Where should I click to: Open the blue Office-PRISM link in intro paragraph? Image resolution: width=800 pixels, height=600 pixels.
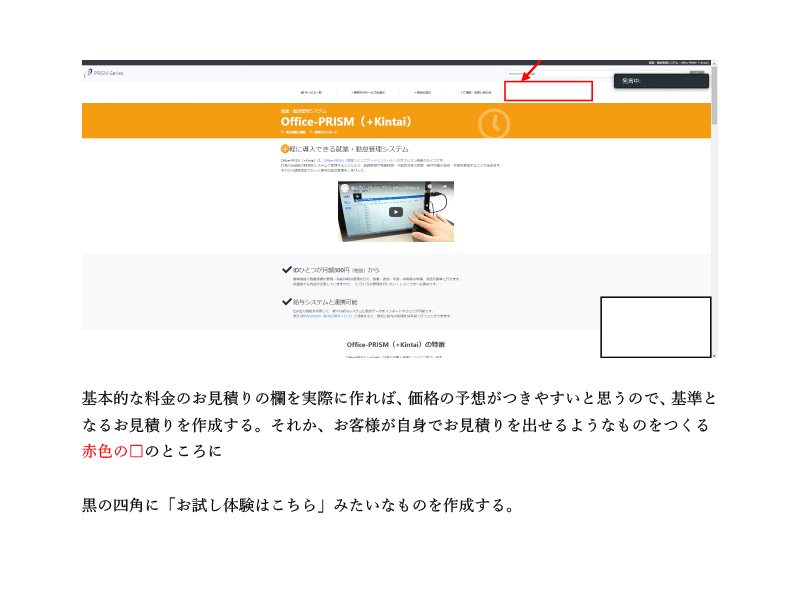pyautogui.click(x=359, y=160)
